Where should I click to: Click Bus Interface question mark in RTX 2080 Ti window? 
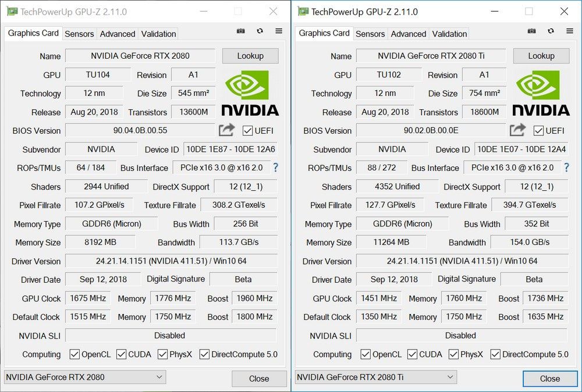(566, 168)
